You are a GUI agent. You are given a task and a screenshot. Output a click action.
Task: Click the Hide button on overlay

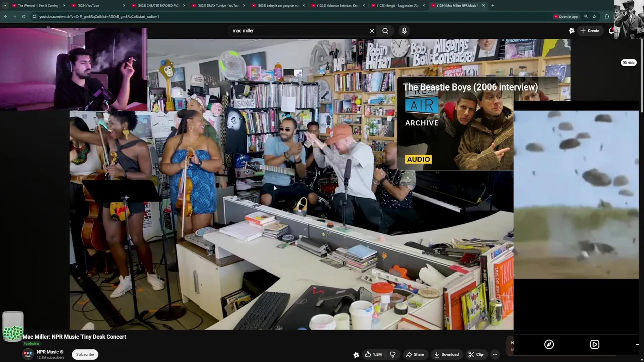pyautogui.click(x=629, y=63)
